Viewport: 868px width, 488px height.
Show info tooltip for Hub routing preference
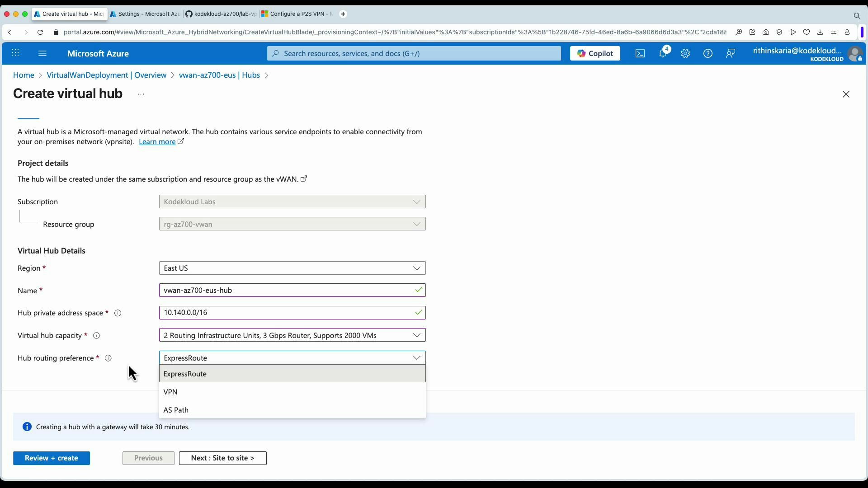[x=108, y=358]
